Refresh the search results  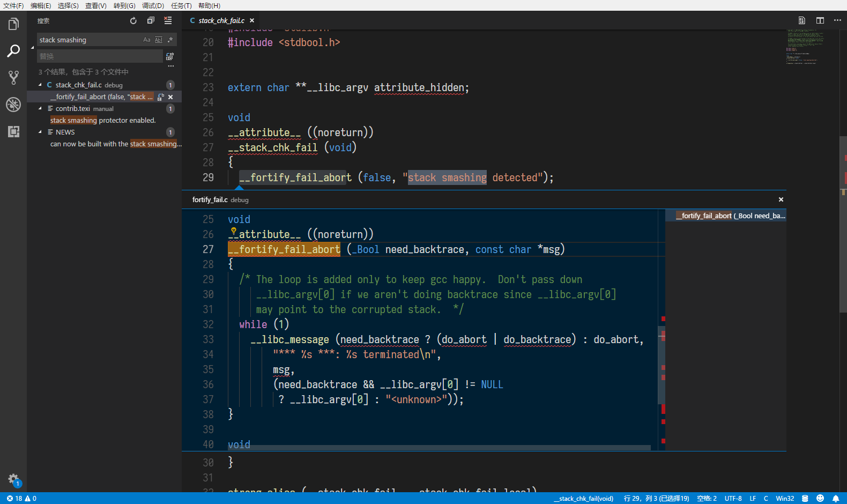(133, 21)
